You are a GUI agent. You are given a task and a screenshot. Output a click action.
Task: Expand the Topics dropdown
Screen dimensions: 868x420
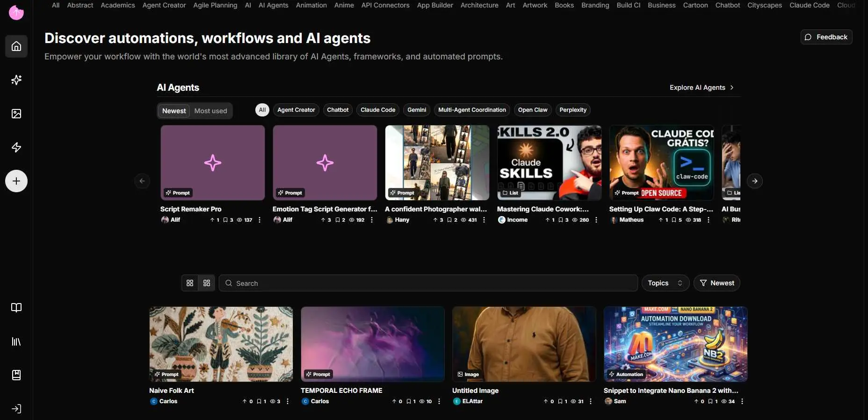665,283
